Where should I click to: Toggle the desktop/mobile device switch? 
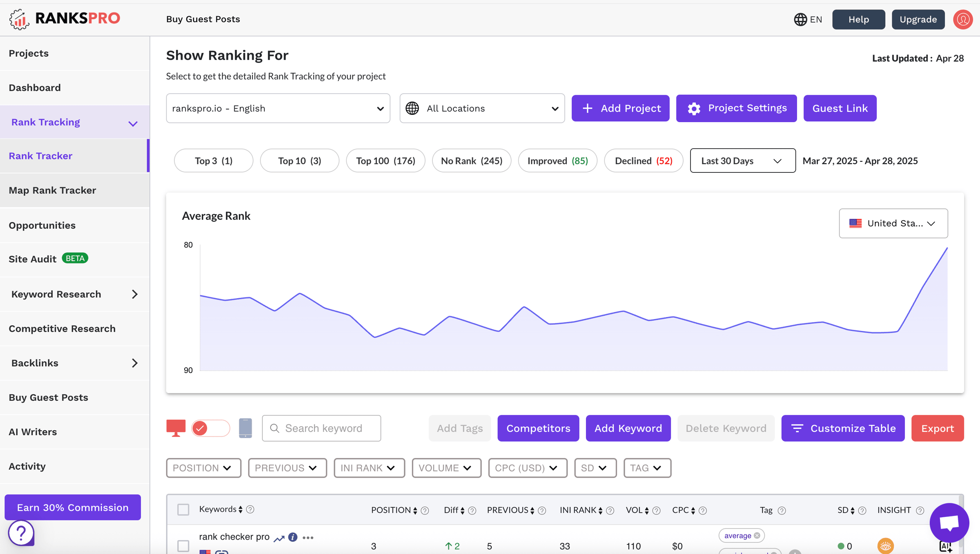211,428
